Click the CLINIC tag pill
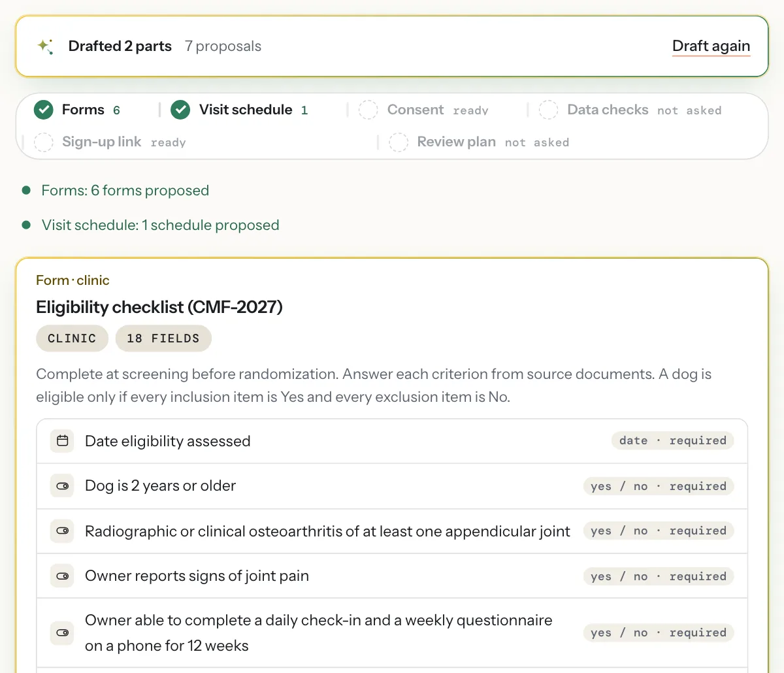Viewport: 784px width, 673px height. 72,338
